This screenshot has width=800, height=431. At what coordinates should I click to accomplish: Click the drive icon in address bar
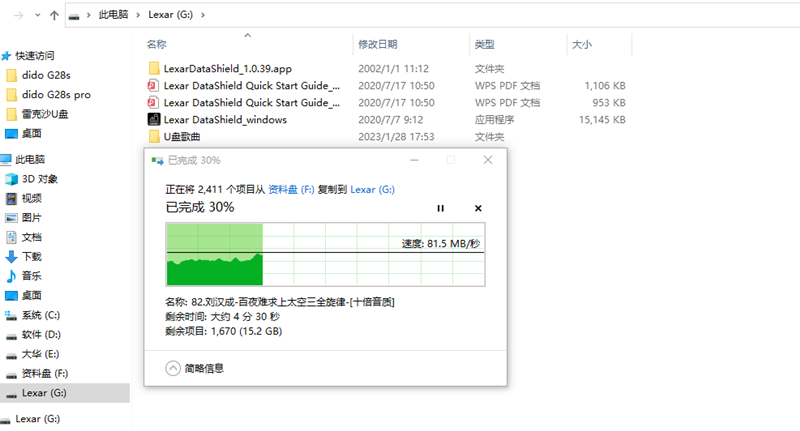tap(74, 16)
